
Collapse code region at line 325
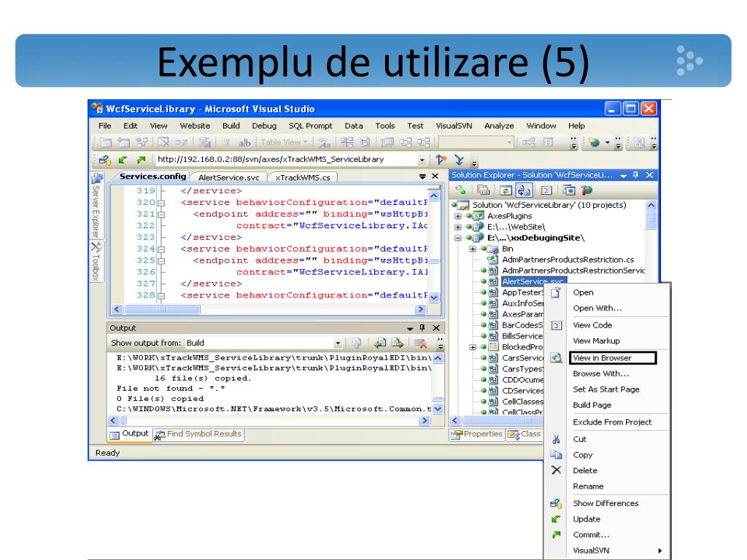(x=161, y=261)
